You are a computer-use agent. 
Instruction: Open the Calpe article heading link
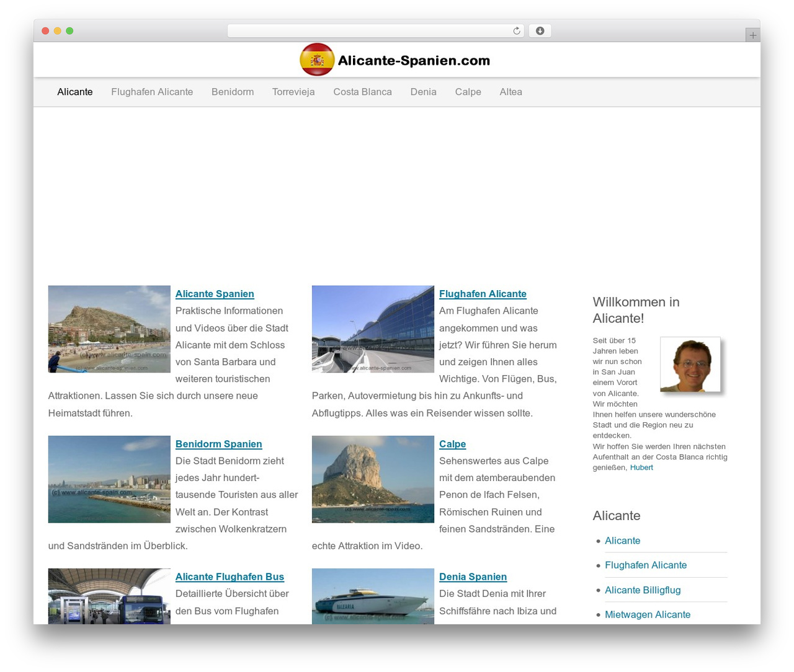tap(452, 444)
